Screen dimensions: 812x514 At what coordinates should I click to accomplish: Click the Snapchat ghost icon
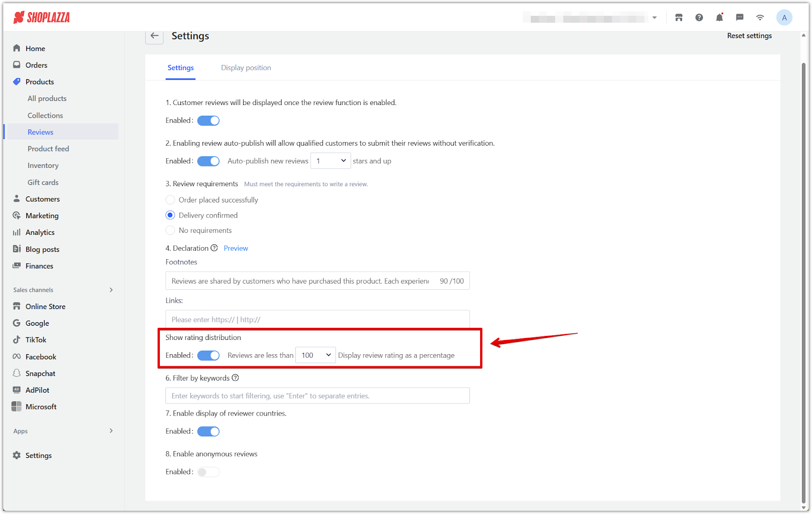tap(17, 373)
